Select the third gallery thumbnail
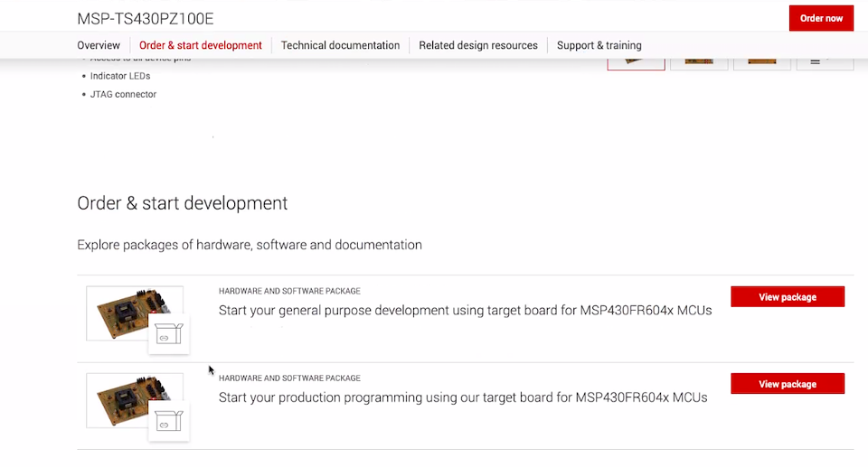This screenshot has height=467, width=868. [761, 61]
